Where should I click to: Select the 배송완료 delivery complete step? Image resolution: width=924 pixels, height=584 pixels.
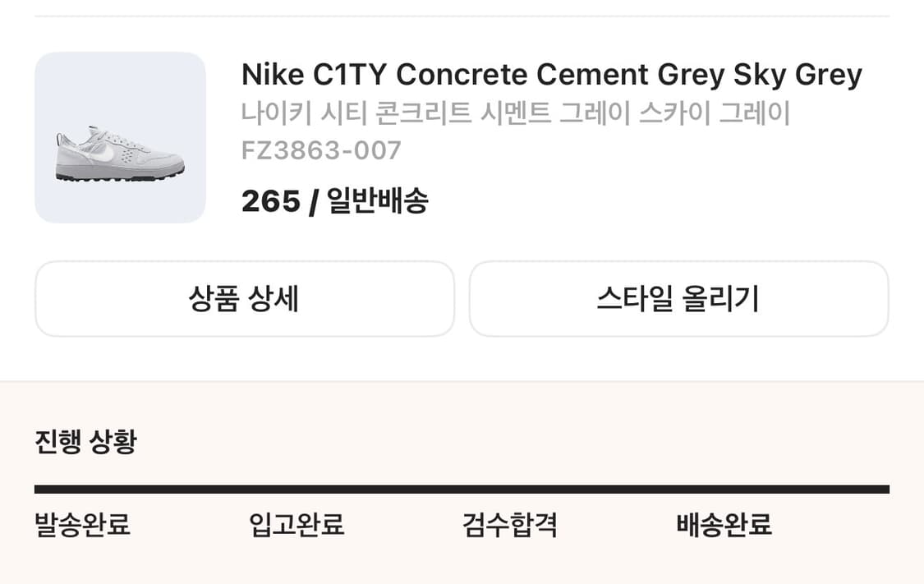tap(722, 526)
